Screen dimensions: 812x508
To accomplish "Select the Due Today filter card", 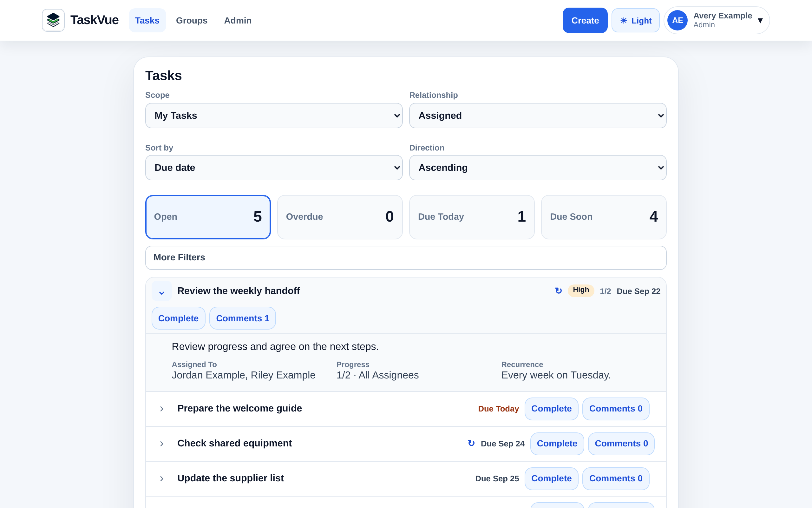I will click(472, 217).
